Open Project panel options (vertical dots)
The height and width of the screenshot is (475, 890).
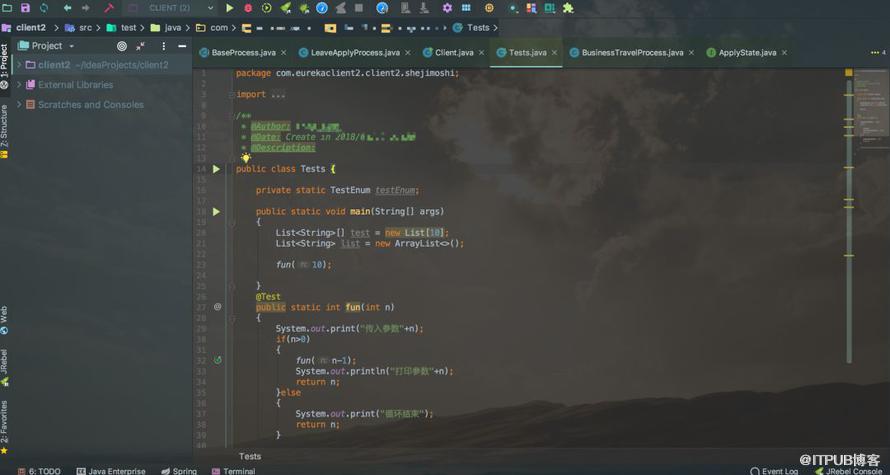point(163,46)
